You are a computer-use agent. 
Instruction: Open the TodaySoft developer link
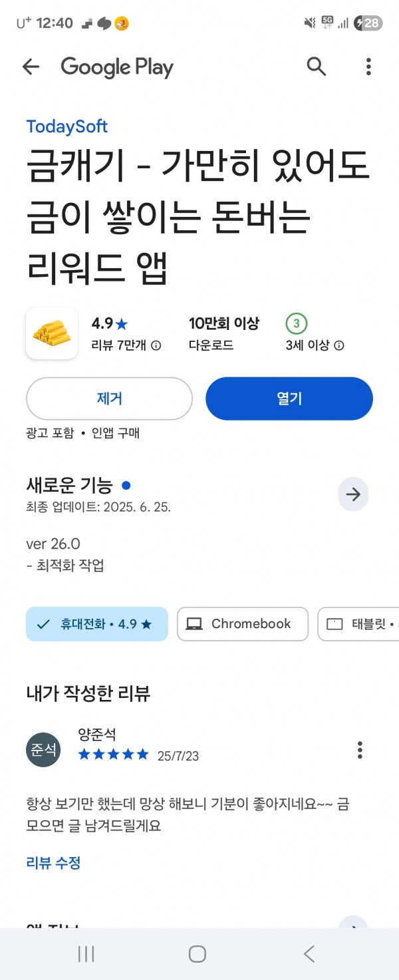click(66, 126)
